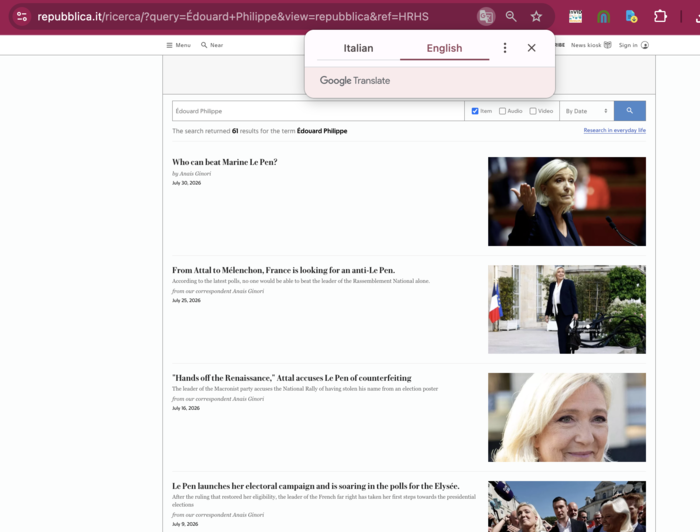This screenshot has height=532, width=700.
Task: Close the Google Translate popup
Action: point(531,48)
